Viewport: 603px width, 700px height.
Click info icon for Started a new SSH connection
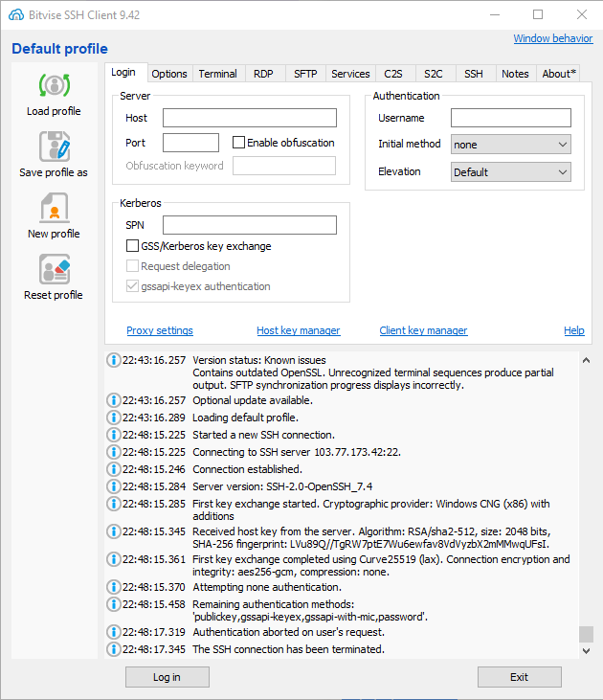(x=113, y=435)
